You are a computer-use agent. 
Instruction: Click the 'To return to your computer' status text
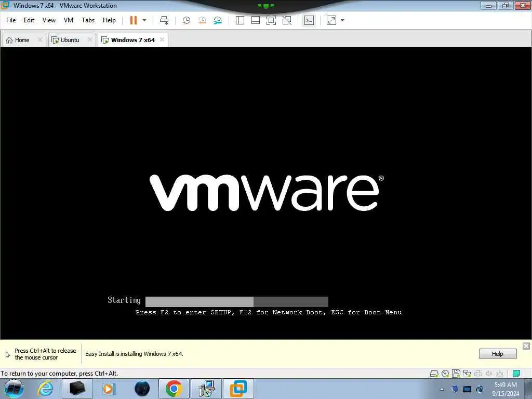pyautogui.click(x=59, y=374)
